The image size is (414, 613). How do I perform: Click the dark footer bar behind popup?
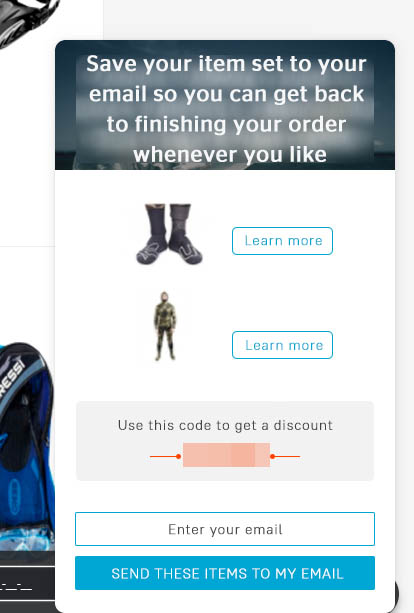[27, 583]
